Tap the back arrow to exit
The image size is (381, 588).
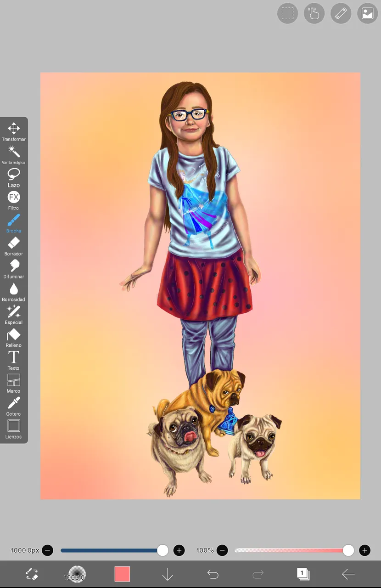(x=348, y=574)
